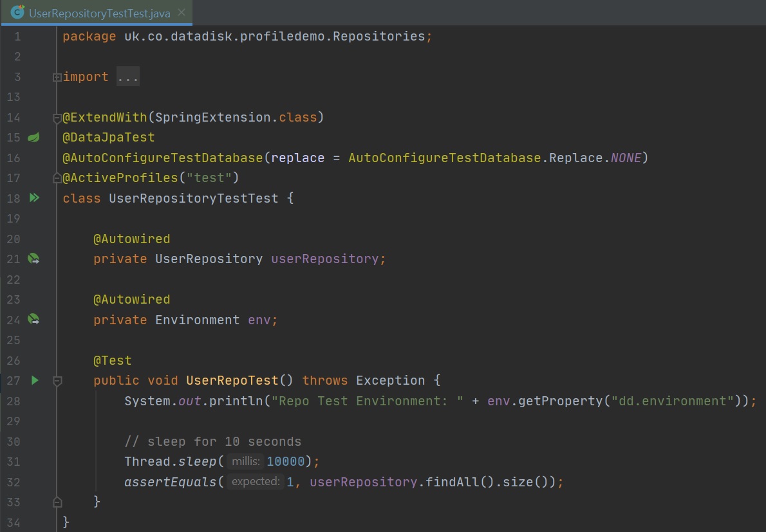This screenshot has height=532, width=766.
Task: Click fold marker at @ActiveProfiles line
Action: (57, 178)
